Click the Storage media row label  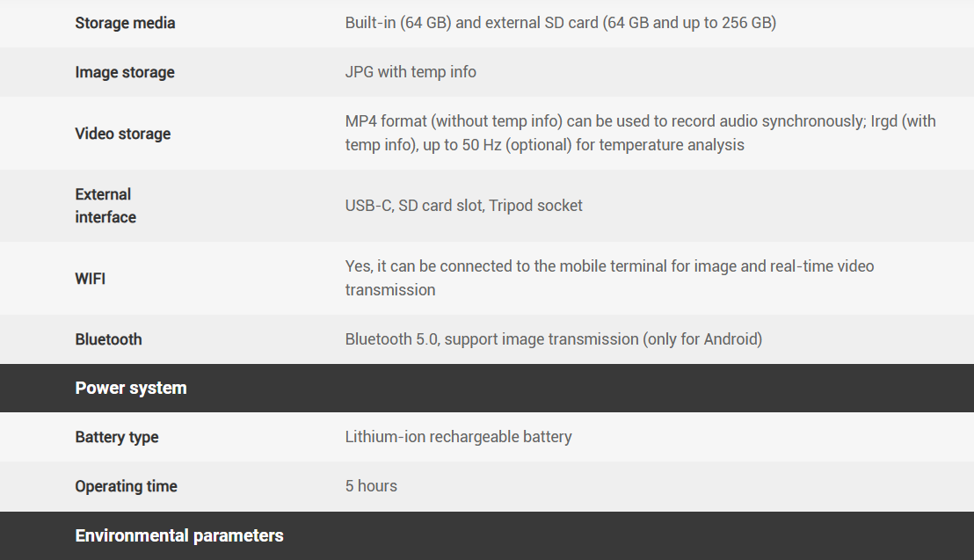coord(125,23)
